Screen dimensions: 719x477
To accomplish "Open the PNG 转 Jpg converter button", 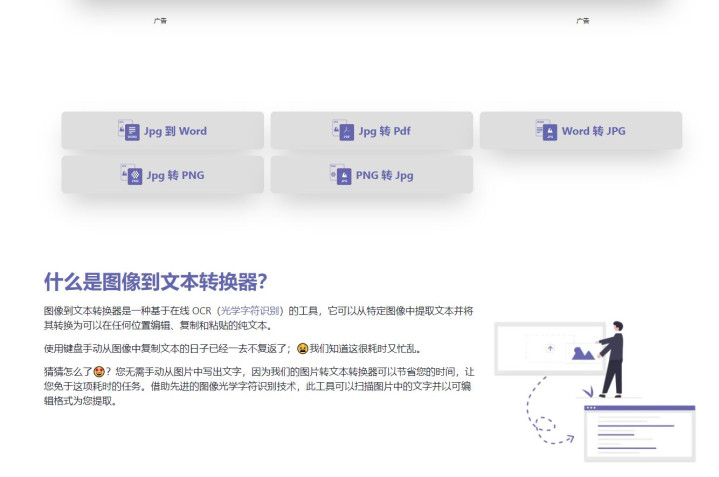I will (x=371, y=175).
